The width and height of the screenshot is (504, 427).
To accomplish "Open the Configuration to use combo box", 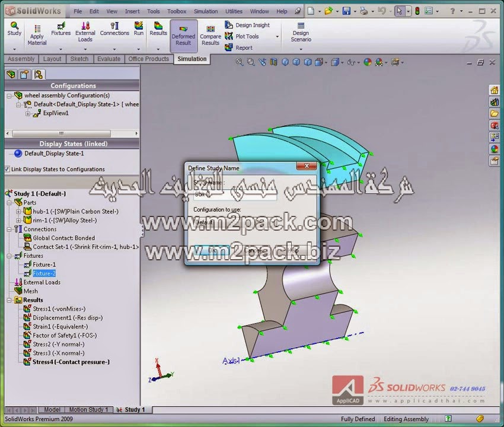I will (235, 222).
